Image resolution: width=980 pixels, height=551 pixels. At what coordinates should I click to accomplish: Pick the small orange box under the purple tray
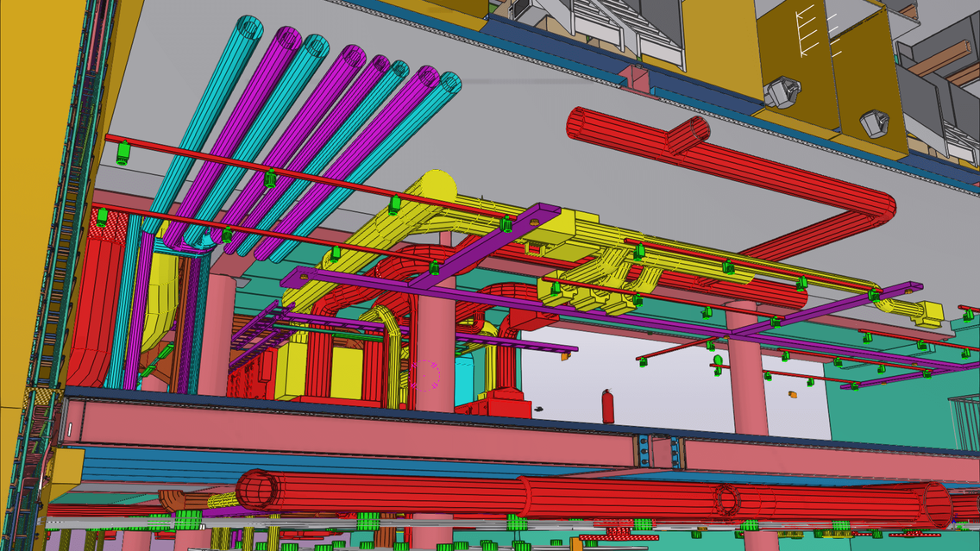click(x=565, y=356)
